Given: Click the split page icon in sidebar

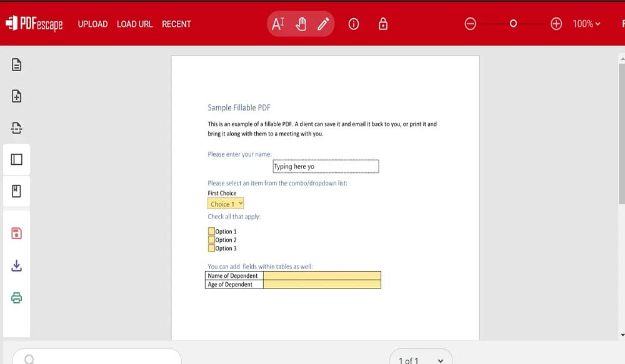Looking at the screenshot, I should [x=16, y=128].
